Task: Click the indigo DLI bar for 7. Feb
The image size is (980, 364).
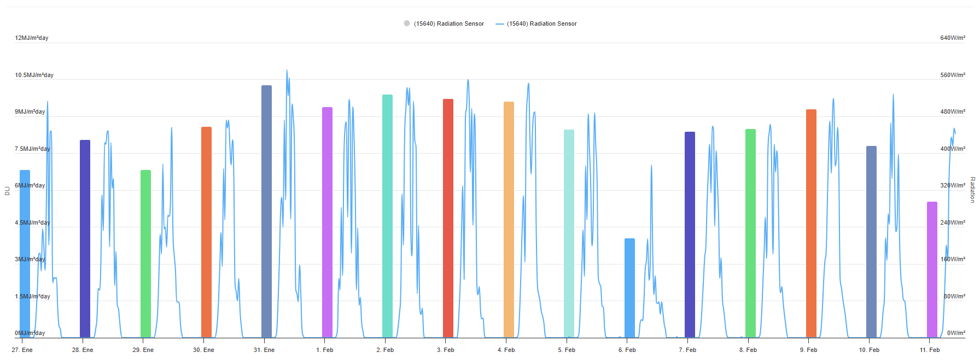Action: (x=690, y=234)
